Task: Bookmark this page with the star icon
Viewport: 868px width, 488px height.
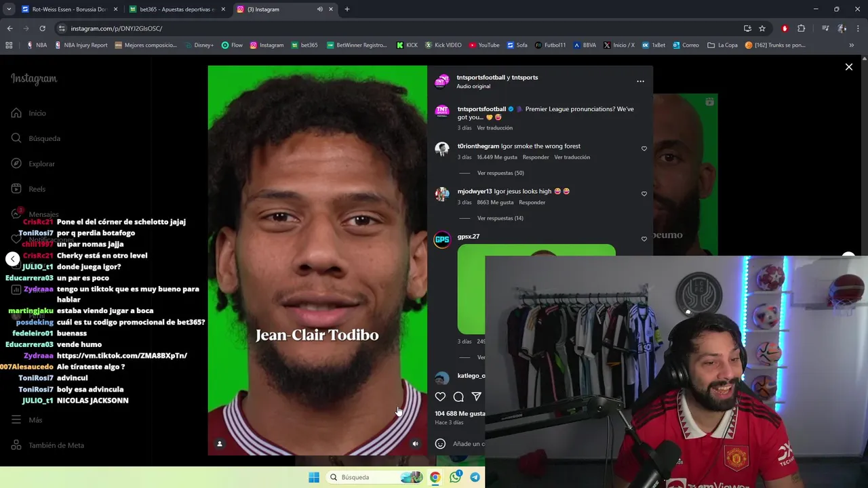Action: pos(762,28)
